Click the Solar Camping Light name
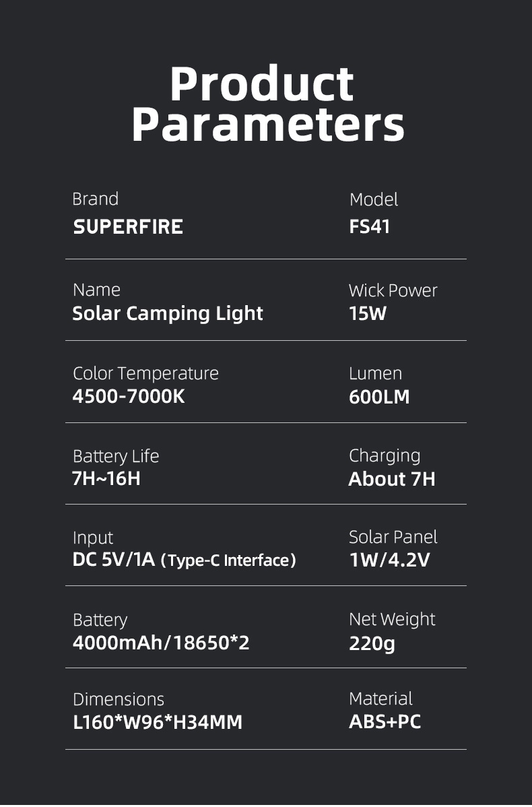This screenshot has height=807, width=532. coord(168,313)
